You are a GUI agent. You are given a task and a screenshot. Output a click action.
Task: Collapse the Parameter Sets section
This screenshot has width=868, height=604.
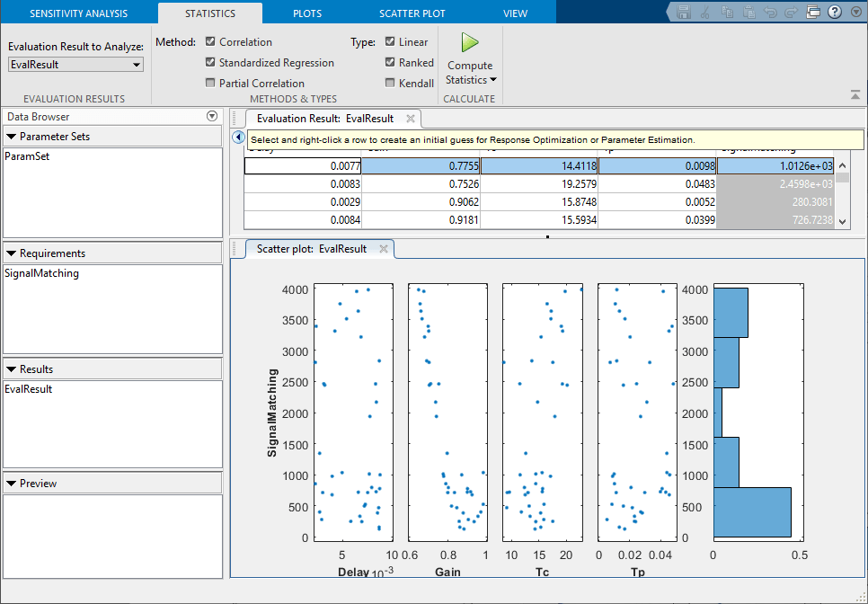pyautogui.click(x=11, y=137)
